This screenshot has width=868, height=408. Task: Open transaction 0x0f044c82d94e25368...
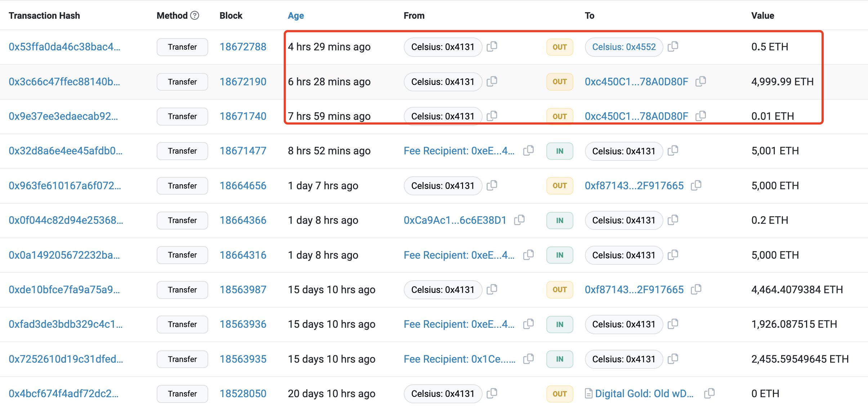click(66, 220)
